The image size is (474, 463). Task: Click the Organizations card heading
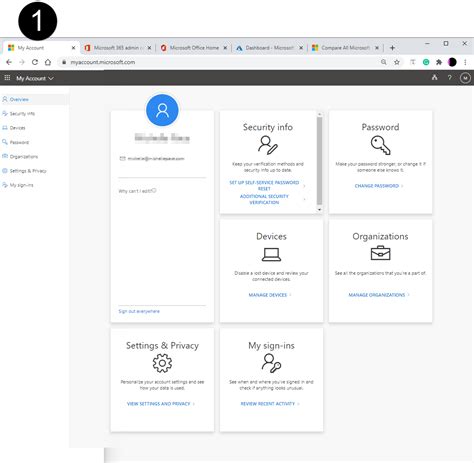coord(380,236)
